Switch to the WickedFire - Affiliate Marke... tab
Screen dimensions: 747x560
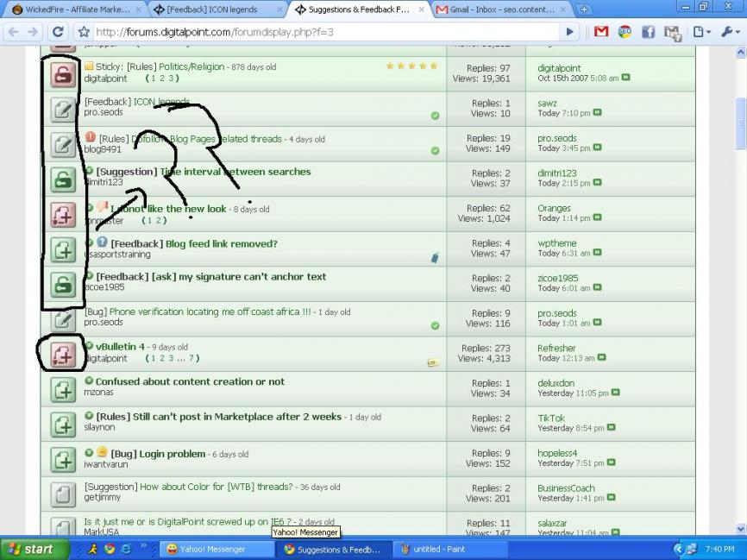[77, 9]
